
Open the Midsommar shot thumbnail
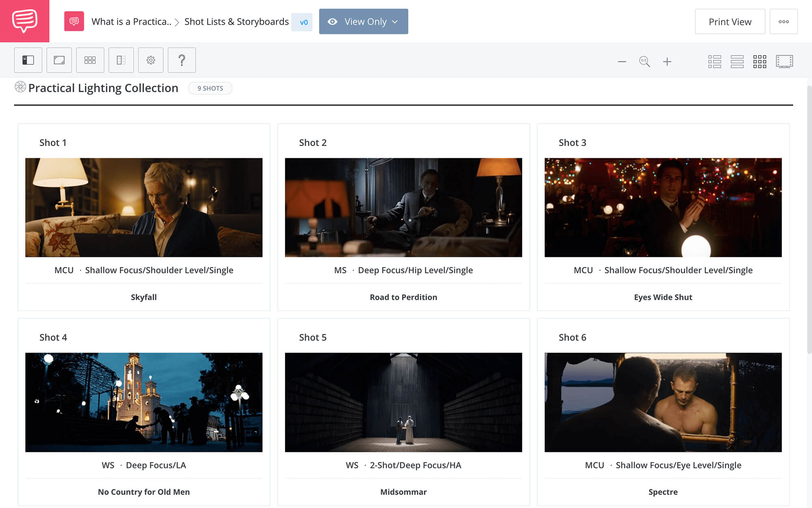(403, 402)
